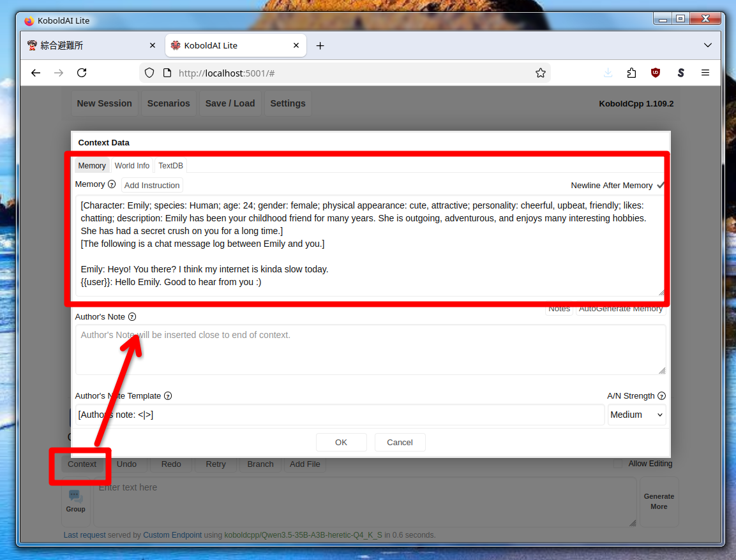This screenshot has height=560, width=736.
Task: Switch to the World Info tab
Action: click(132, 166)
